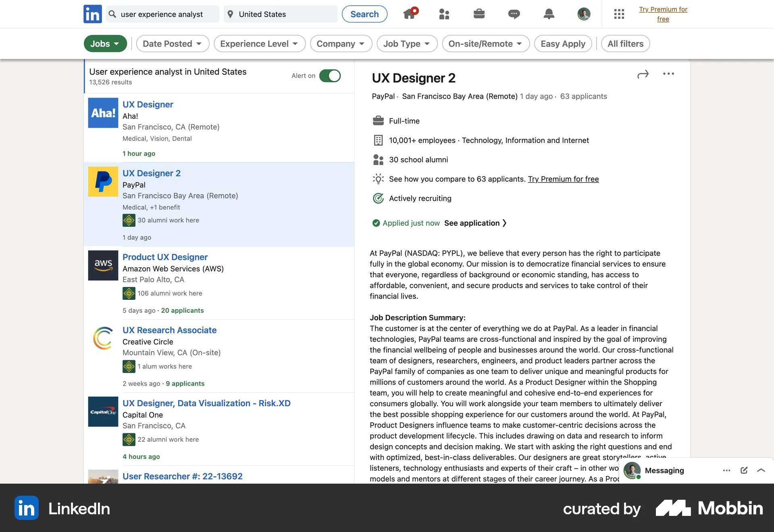Viewport: 774px width, 532px height.
Task: Open the On-site/Remote filter options
Action: (x=485, y=44)
